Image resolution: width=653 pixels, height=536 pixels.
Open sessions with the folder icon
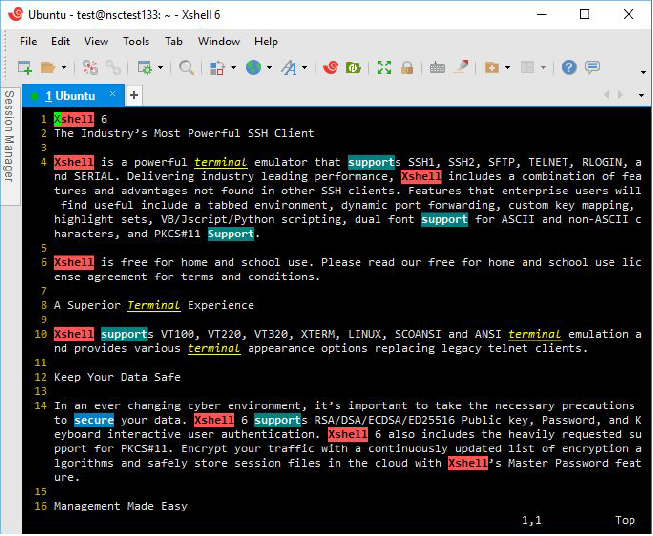[48, 67]
